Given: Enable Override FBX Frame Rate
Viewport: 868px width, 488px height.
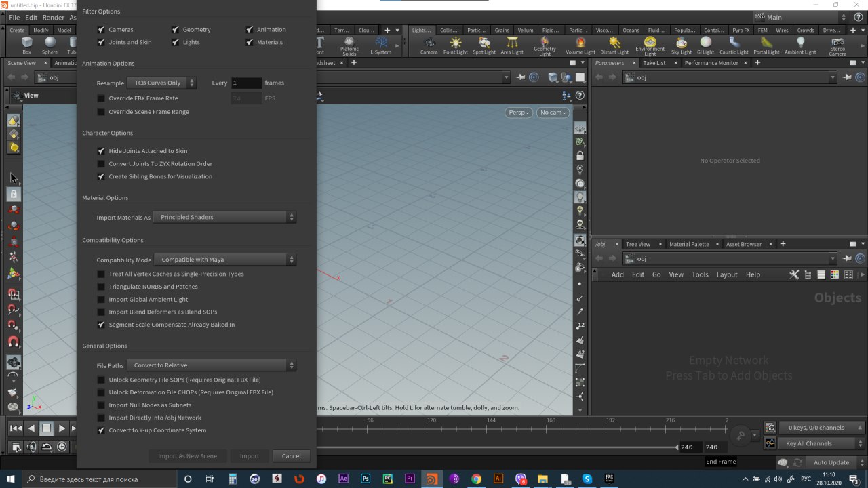Looking at the screenshot, I should point(101,98).
